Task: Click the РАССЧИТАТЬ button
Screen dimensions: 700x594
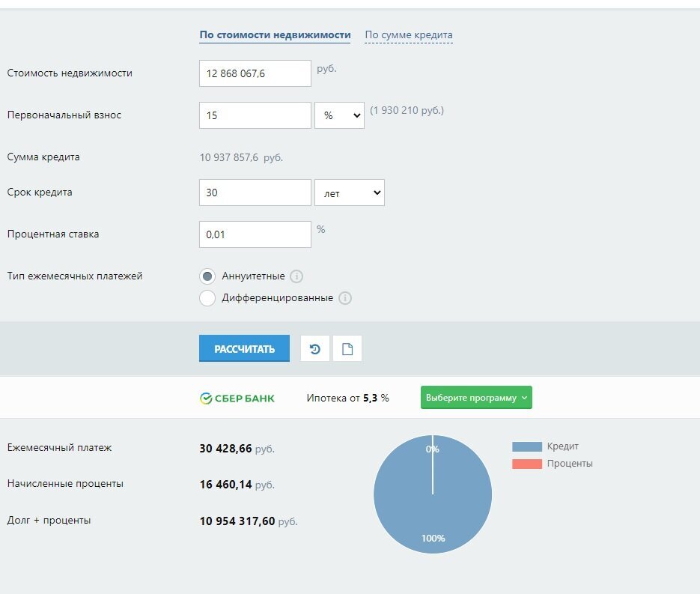Action: point(244,348)
